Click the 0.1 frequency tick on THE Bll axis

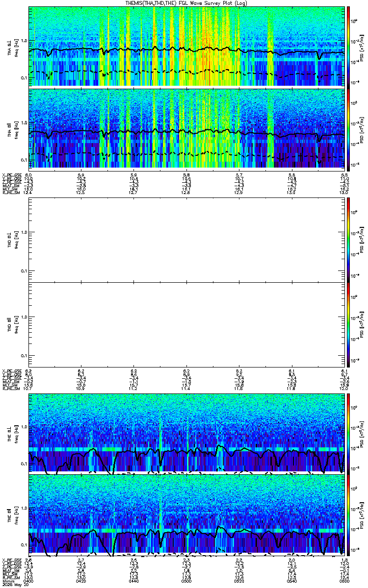click(x=24, y=544)
